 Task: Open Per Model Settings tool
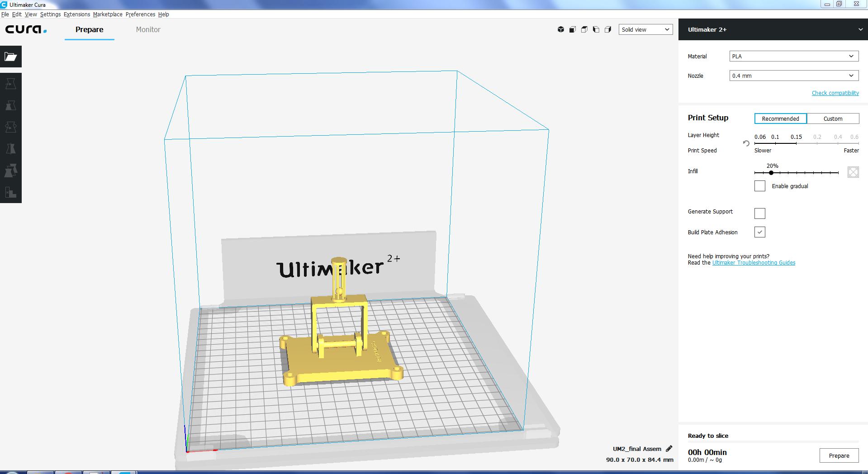point(11,171)
